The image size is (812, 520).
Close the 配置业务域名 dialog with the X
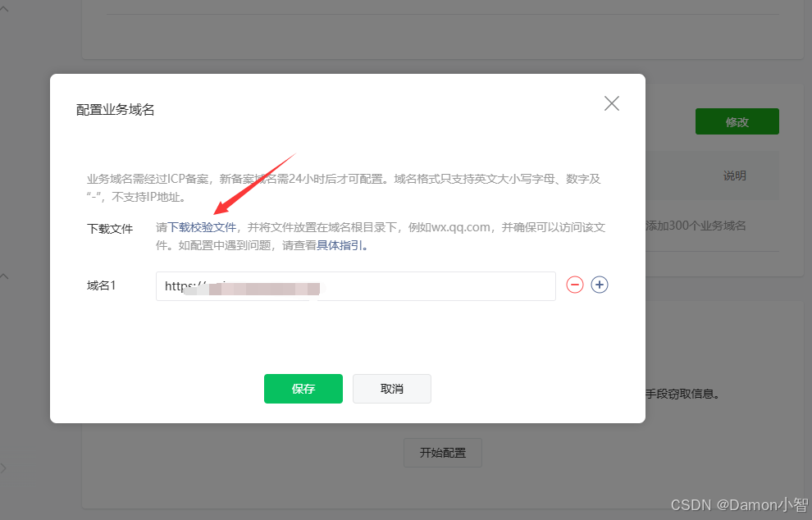(x=612, y=103)
